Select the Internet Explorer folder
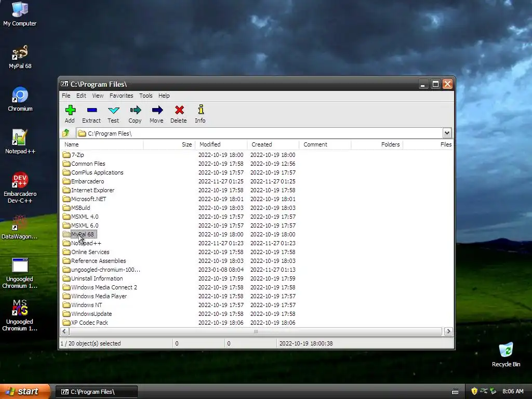This screenshot has height=399, width=532. 92,190
